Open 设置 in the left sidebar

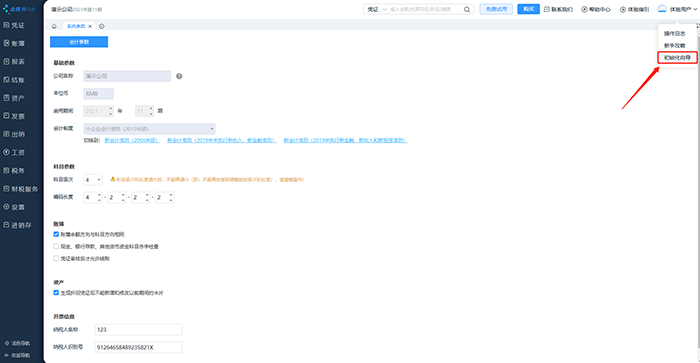click(x=14, y=207)
